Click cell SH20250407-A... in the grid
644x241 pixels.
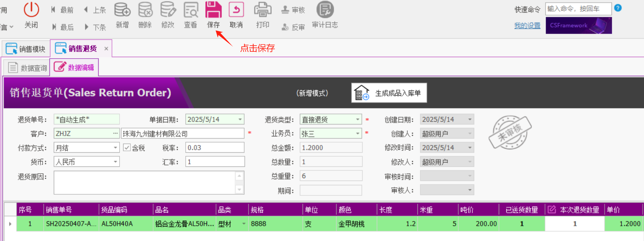click(x=71, y=224)
